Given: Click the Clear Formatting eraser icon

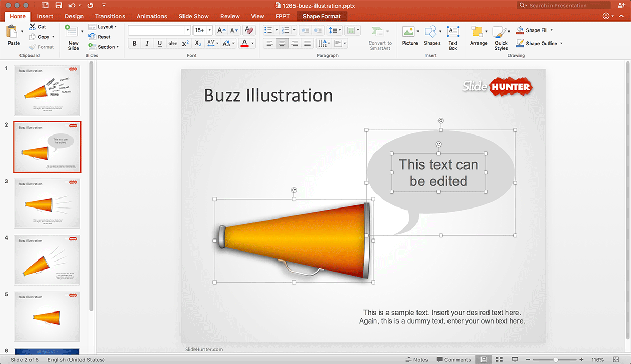Looking at the screenshot, I should coord(248,29).
